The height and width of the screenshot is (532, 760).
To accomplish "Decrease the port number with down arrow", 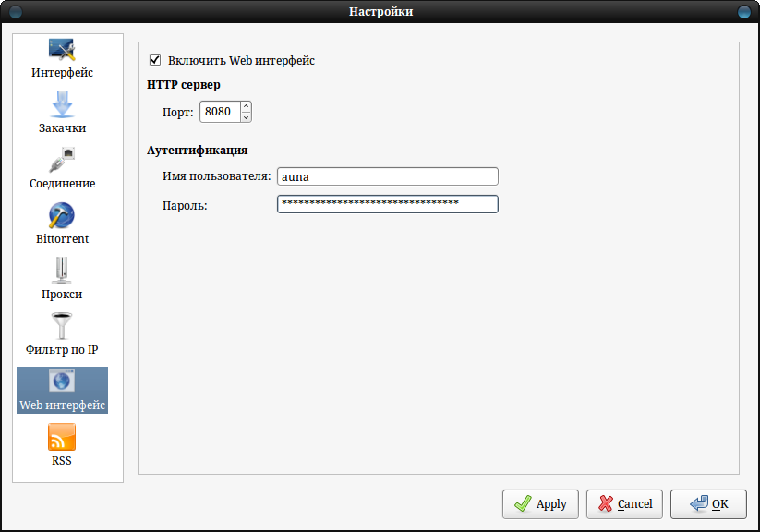I will click(x=247, y=117).
